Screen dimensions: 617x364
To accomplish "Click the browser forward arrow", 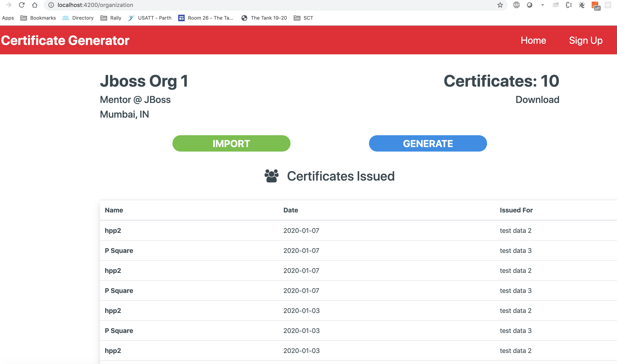I will click(9, 5).
